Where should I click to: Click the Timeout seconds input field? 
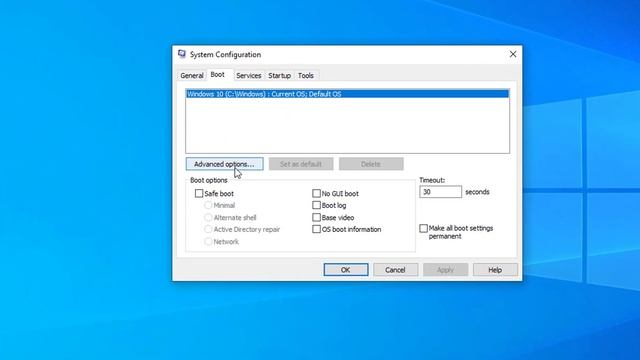(x=440, y=192)
